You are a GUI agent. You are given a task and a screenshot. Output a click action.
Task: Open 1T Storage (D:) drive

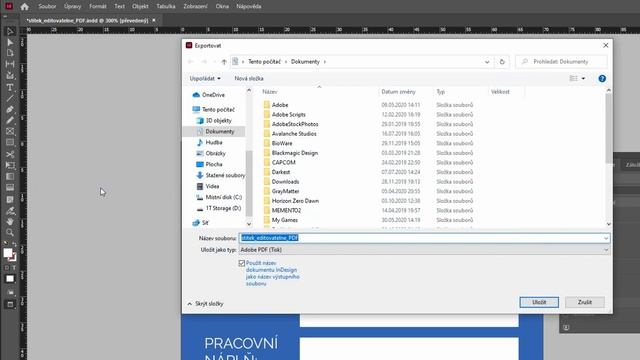click(x=223, y=208)
